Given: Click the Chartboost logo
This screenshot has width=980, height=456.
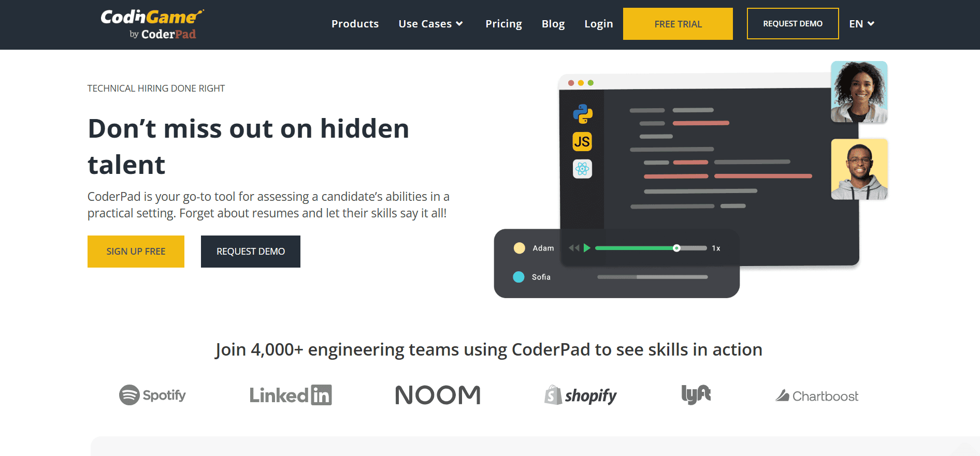Looking at the screenshot, I should click(x=817, y=396).
